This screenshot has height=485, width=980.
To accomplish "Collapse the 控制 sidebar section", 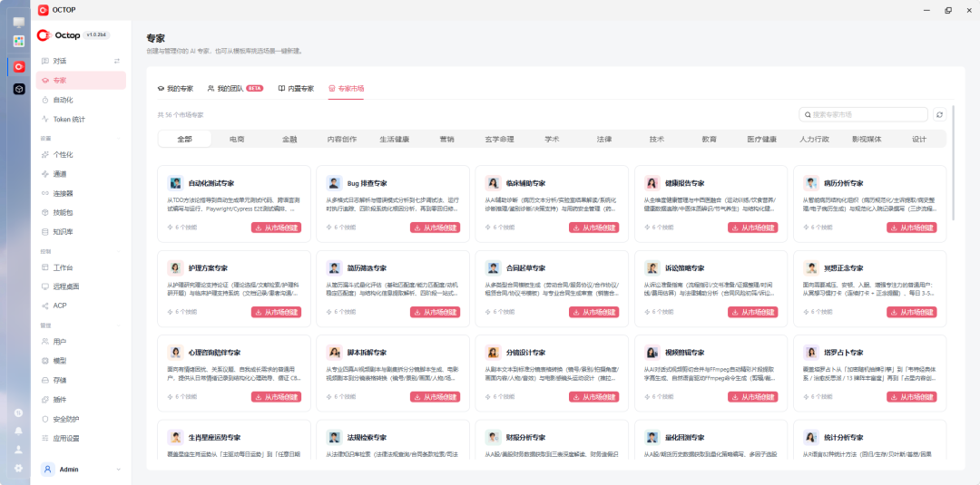I will (x=119, y=251).
